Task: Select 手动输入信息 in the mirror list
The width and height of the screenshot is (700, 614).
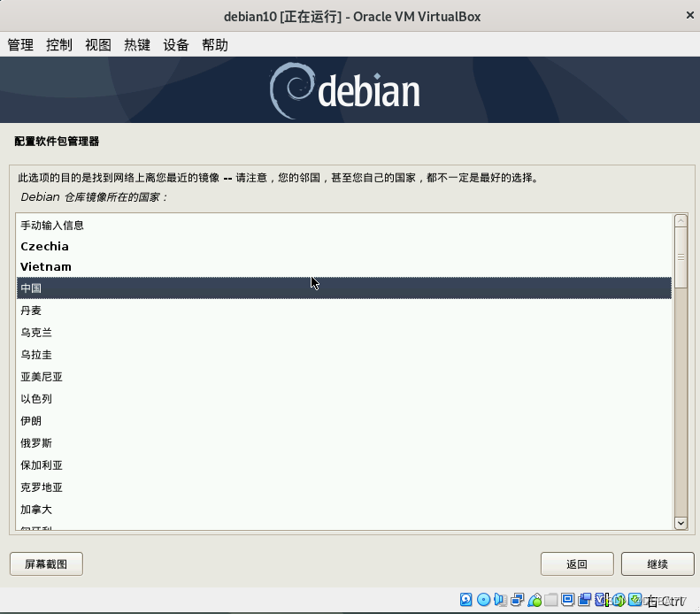Action: [344, 226]
